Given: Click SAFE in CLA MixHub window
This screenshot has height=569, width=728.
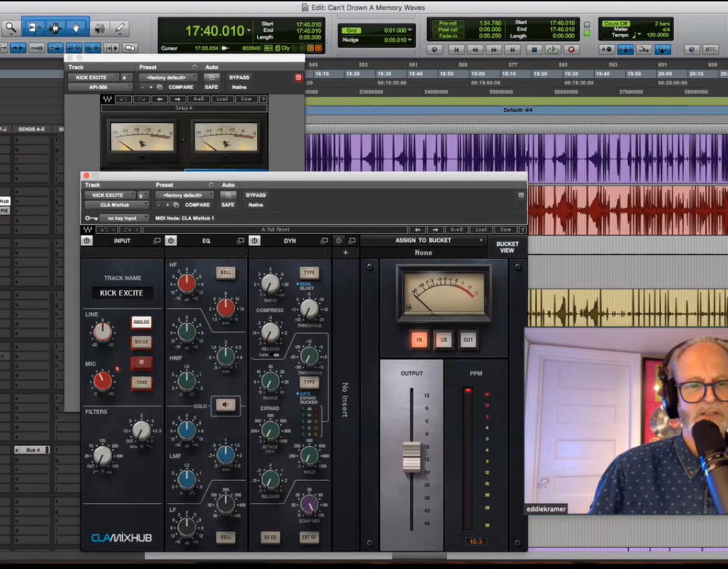Looking at the screenshot, I should pos(227,205).
